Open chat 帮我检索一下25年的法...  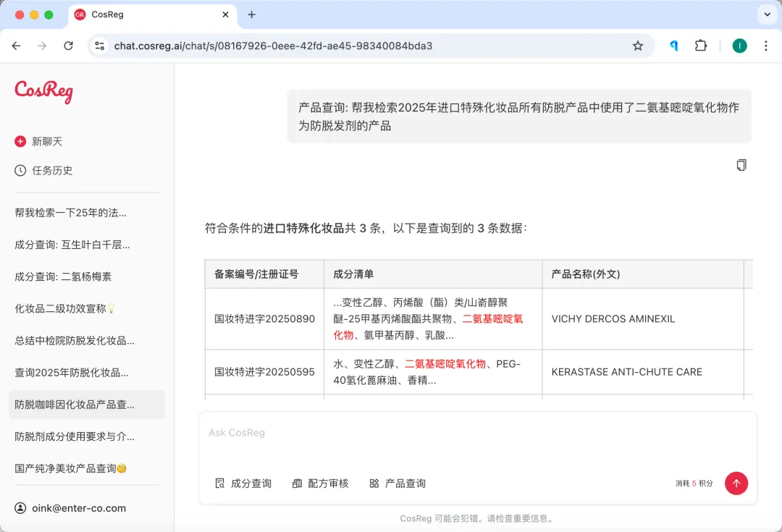coord(70,213)
